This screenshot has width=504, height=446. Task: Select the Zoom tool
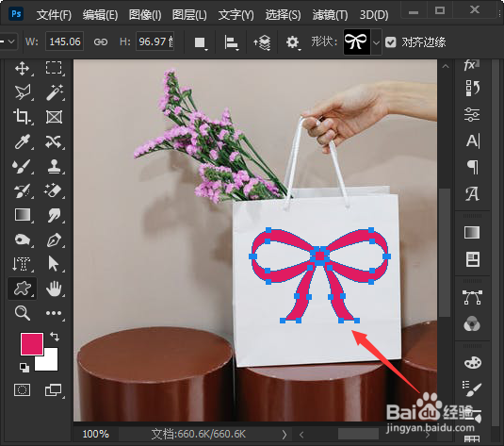[23, 313]
